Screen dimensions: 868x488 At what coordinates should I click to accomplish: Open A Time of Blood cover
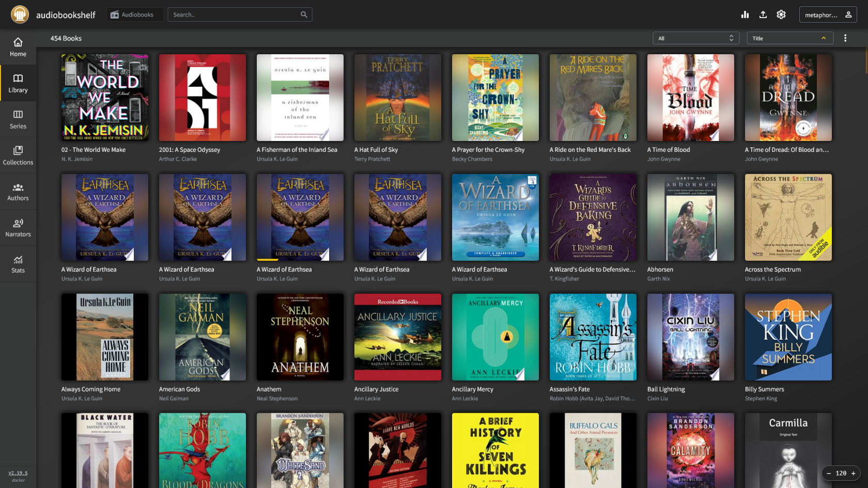691,98
